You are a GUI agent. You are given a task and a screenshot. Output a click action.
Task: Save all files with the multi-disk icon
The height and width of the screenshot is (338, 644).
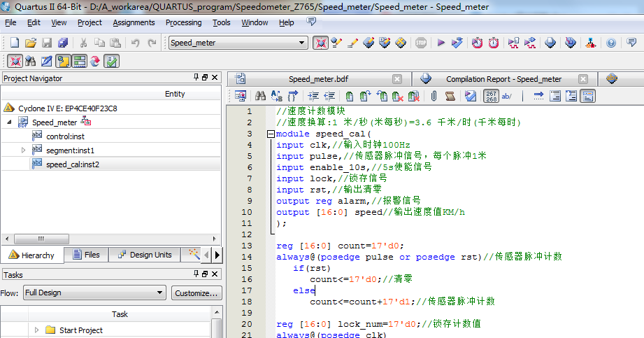click(63, 43)
